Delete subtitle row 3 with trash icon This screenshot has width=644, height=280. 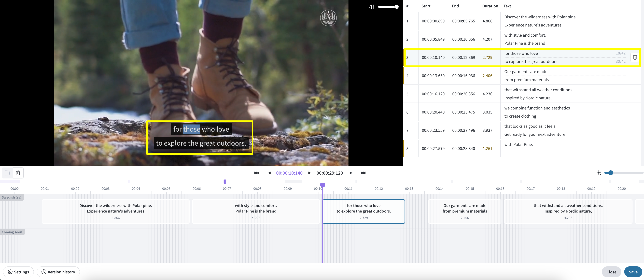click(635, 57)
